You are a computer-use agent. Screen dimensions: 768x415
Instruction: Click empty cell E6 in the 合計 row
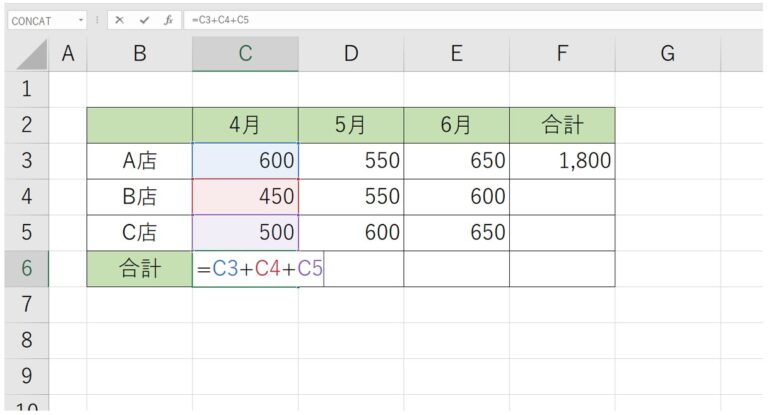pos(456,269)
